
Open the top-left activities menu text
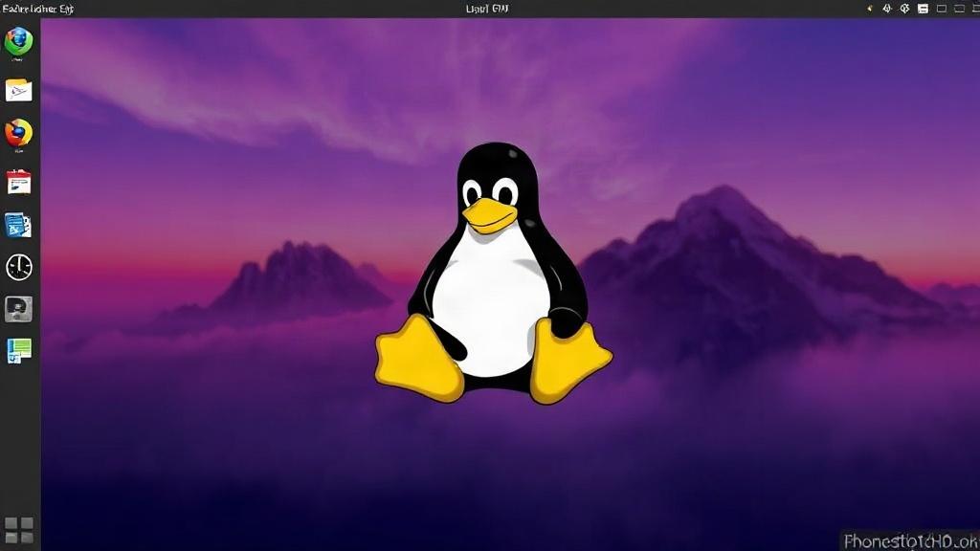pyautogui.click(x=38, y=9)
